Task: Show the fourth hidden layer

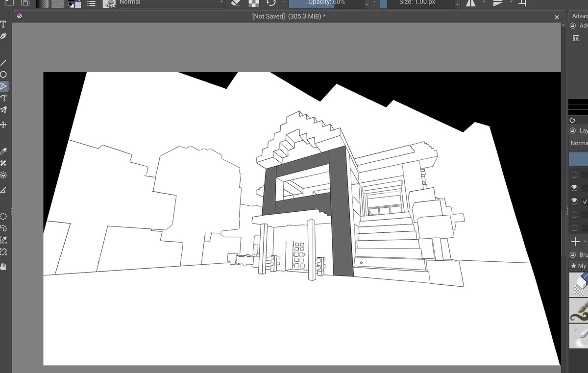Action: pyautogui.click(x=574, y=215)
